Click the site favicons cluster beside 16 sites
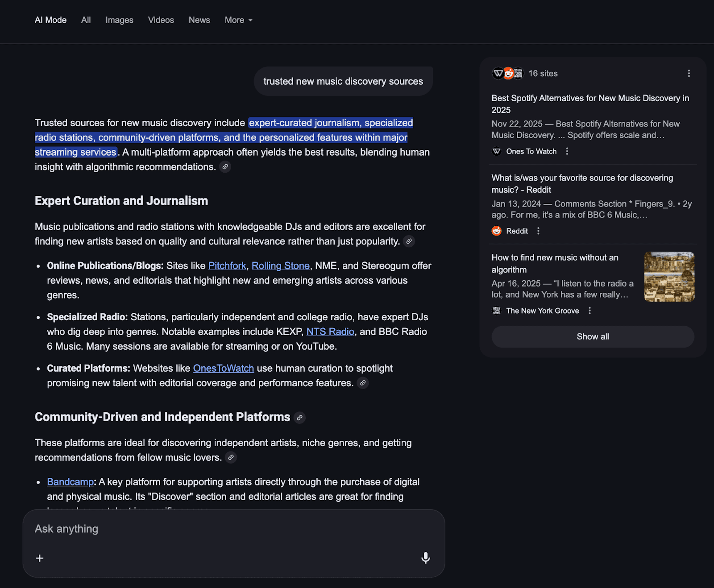This screenshot has height=588, width=714. [508, 74]
